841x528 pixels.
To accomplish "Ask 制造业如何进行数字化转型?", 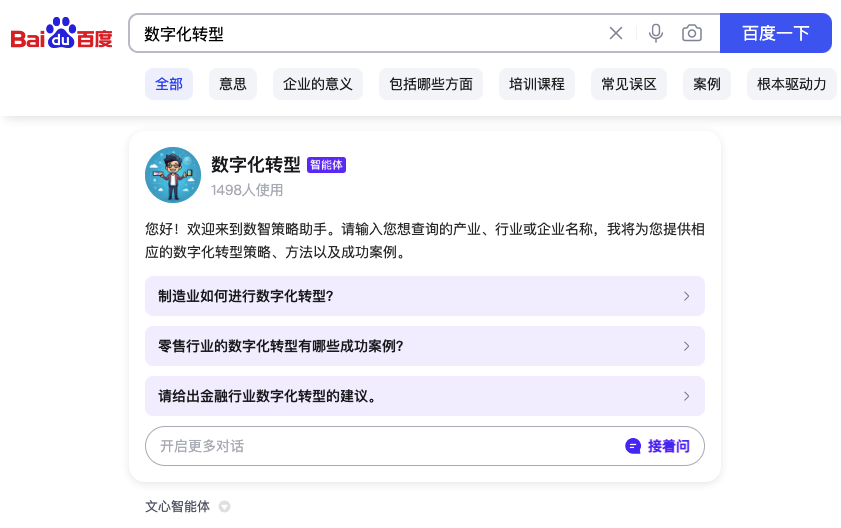I will [x=425, y=296].
